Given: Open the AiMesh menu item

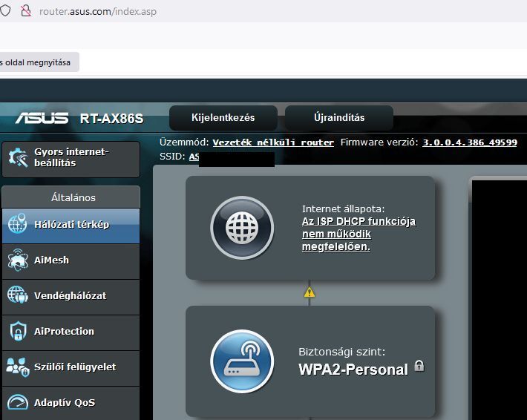Looking at the screenshot, I should click(71, 261).
